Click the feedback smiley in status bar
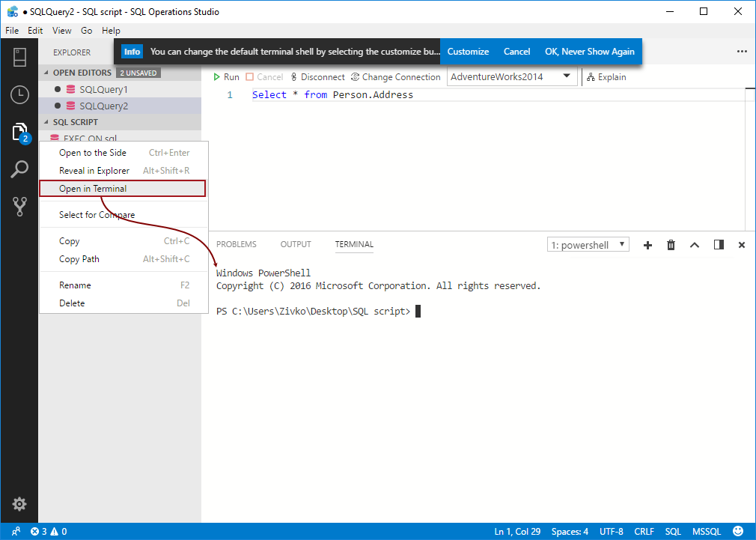 coord(738,531)
